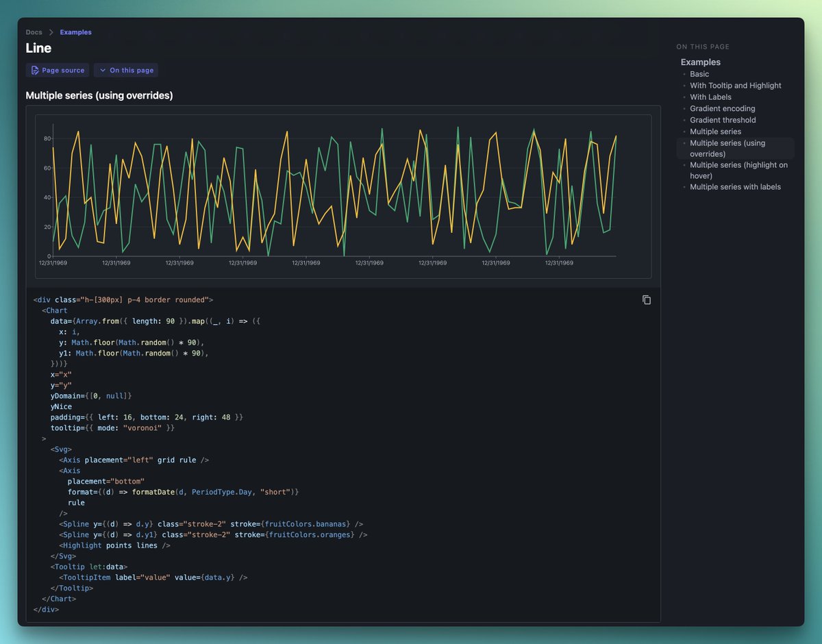Select Basic in the Examples sidebar
The image size is (822, 644).
tap(699, 74)
